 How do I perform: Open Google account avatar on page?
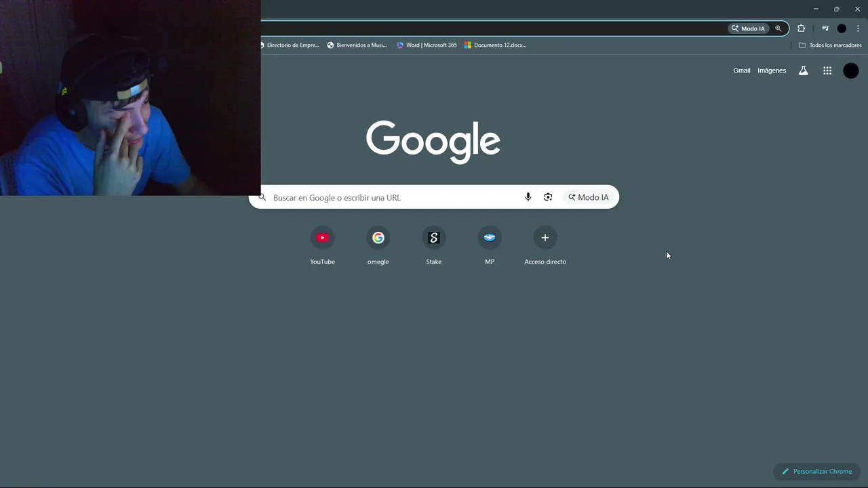coord(851,70)
